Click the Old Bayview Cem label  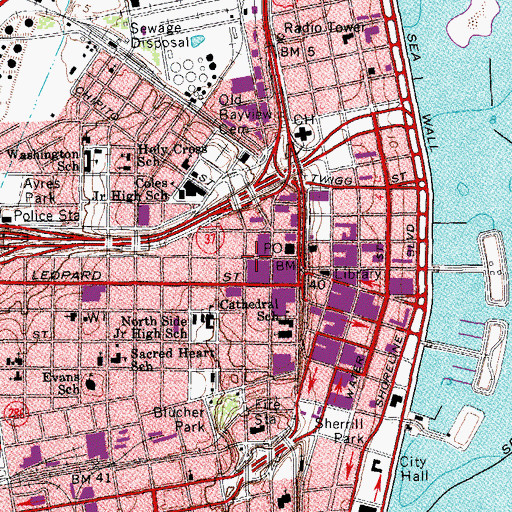point(245,114)
